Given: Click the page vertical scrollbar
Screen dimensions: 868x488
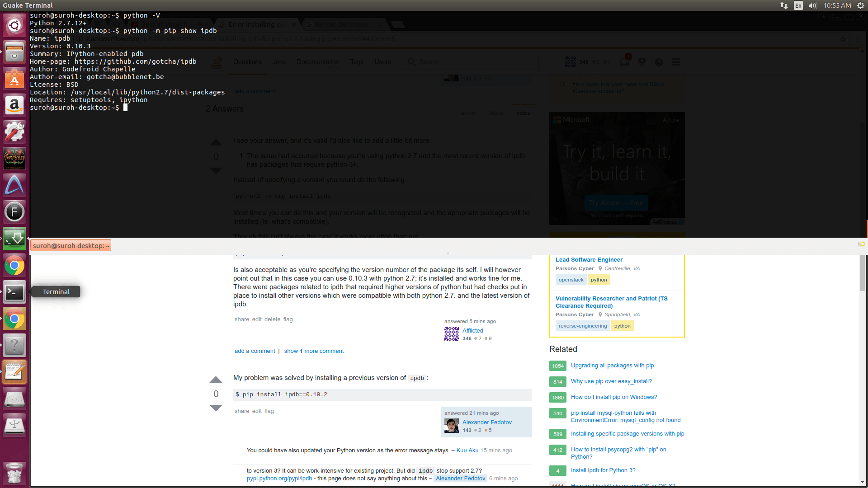Looking at the screenshot, I should [x=862, y=273].
